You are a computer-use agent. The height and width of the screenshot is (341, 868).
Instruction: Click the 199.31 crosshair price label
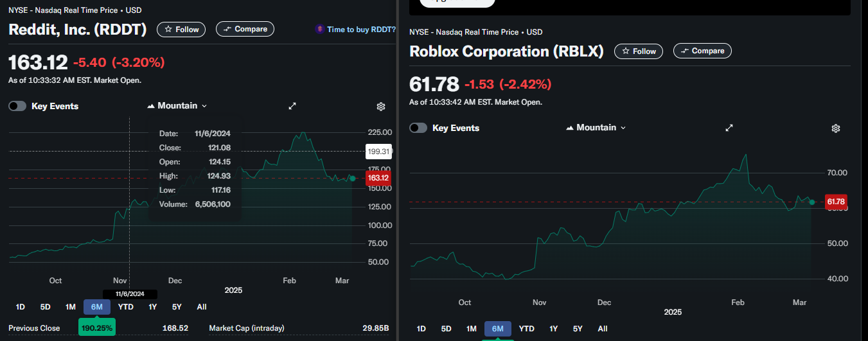[x=378, y=152]
